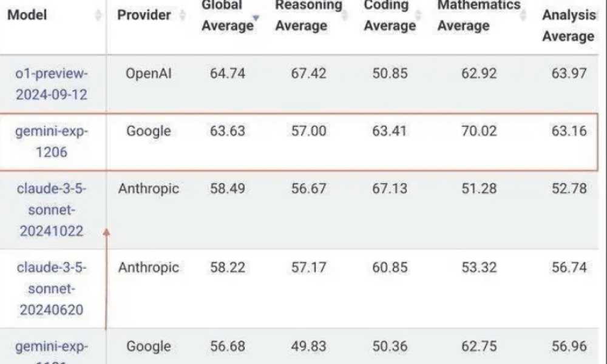This screenshot has width=607, height=364.
Task: Sort by Mathematics Average arrows
Action: [523, 15]
